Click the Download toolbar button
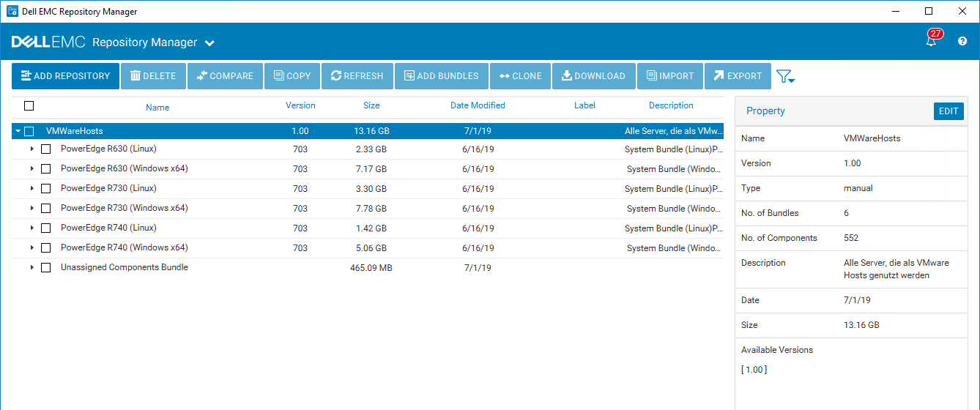The image size is (980, 410). tap(594, 76)
